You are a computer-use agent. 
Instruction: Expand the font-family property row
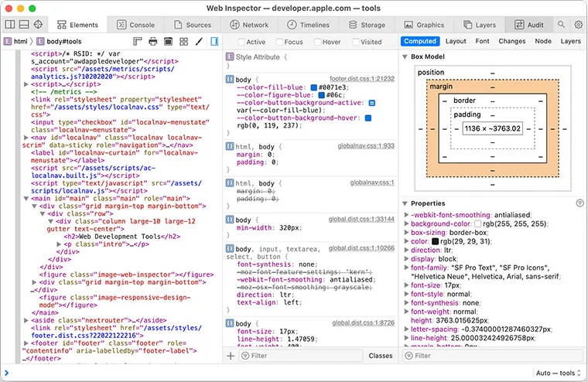point(405,267)
